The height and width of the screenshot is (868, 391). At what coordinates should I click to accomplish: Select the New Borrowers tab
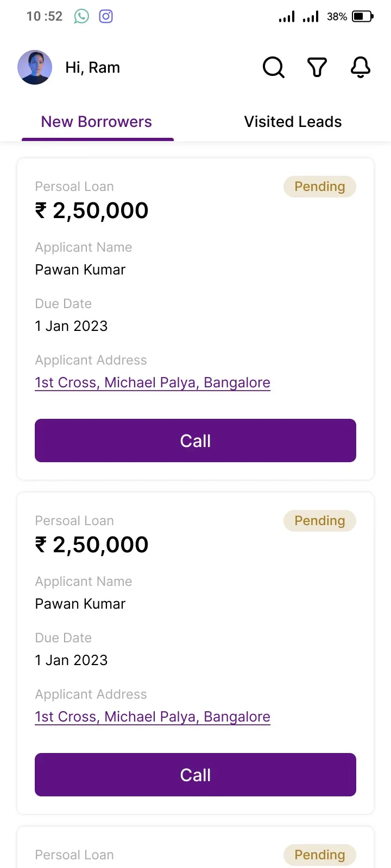point(97,122)
